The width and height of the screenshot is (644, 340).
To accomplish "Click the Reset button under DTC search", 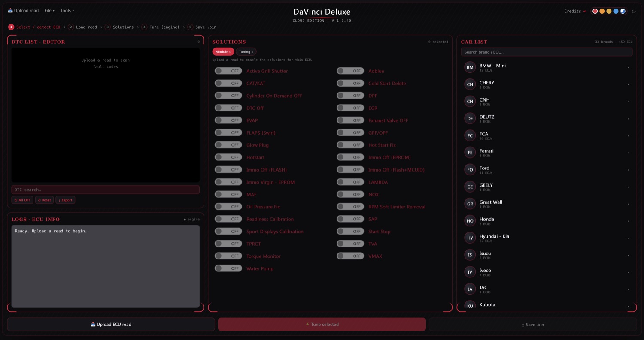I will coord(44,200).
